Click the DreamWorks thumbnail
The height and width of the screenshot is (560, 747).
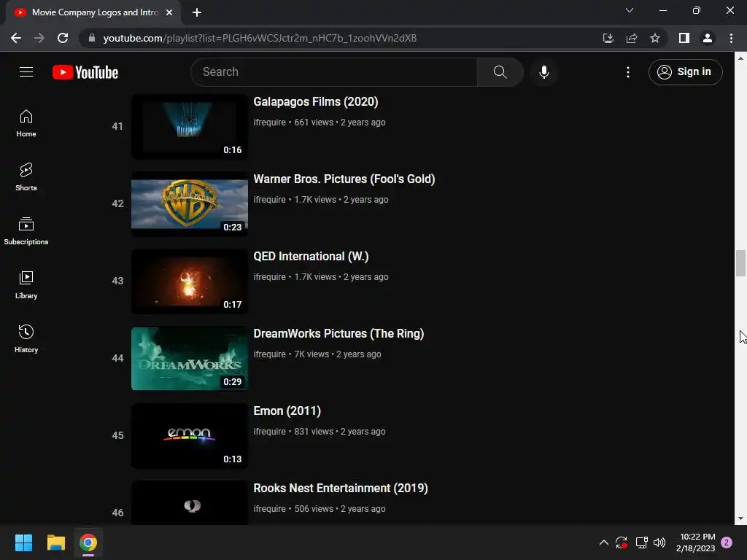190,358
